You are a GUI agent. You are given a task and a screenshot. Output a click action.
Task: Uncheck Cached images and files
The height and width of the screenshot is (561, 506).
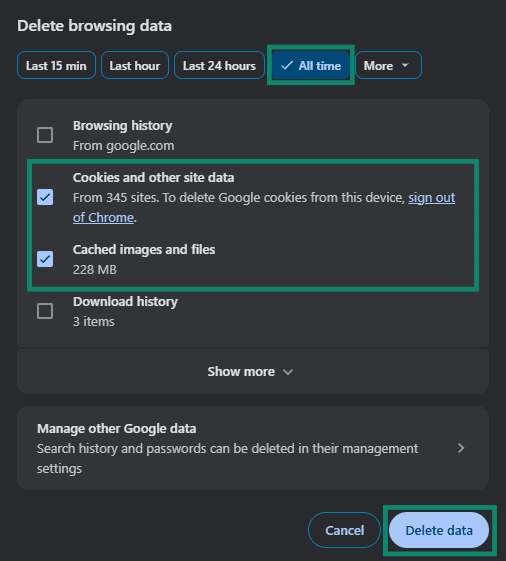(x=45, y=259)
